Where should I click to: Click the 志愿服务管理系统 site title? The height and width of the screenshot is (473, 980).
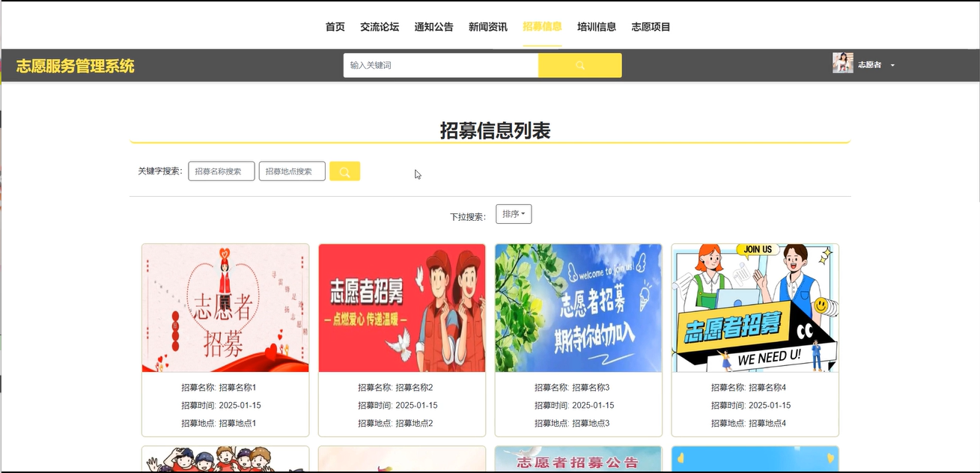[x=76, y=66]
